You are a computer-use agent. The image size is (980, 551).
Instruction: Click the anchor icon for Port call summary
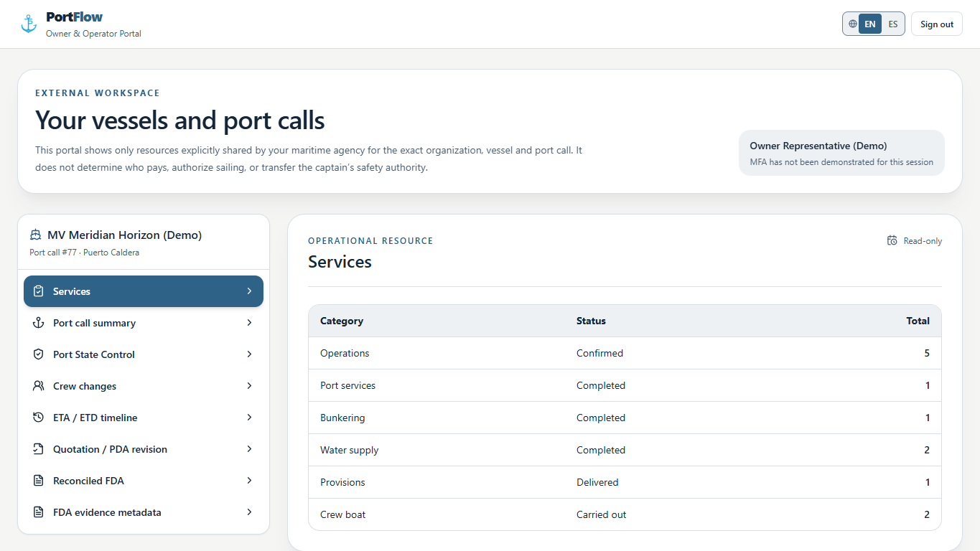tap(39, 323)
